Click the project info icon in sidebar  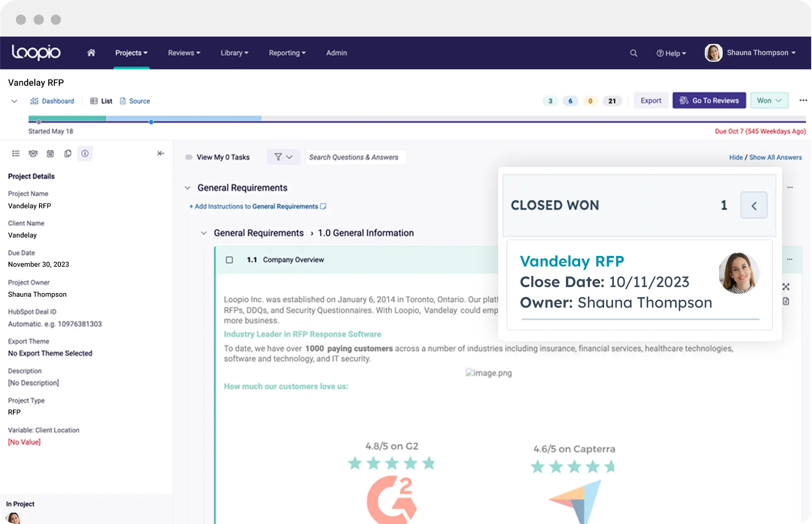tap(85, 154)
